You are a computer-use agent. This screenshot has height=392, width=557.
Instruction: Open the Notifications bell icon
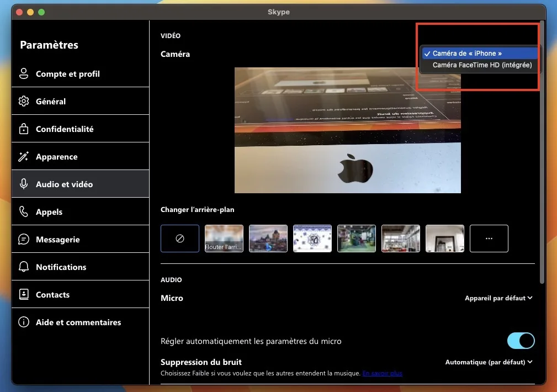[23, 267]
